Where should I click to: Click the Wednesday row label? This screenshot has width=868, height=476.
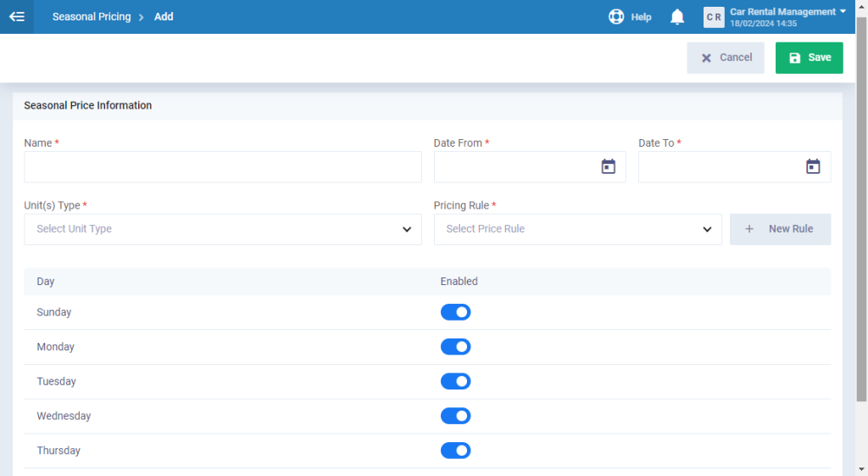coord(64,416)
